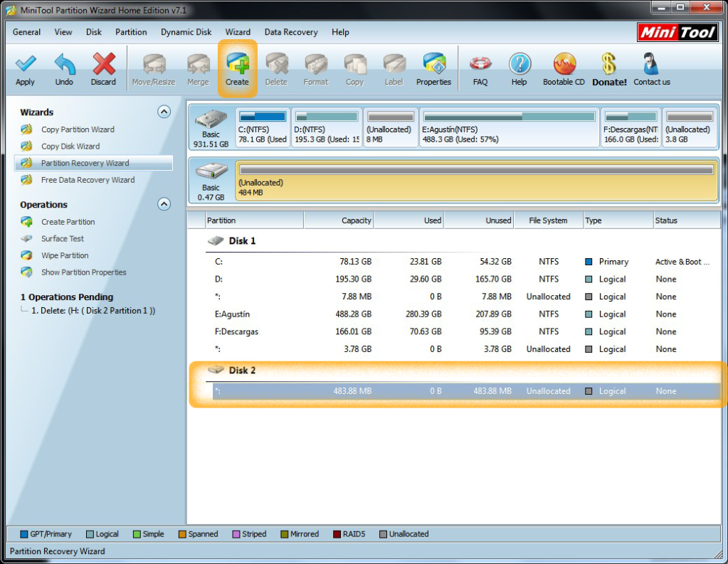This screenshot has width=728, height=564.
Task: Sort by the Type column header
Action: click(618, 220)
